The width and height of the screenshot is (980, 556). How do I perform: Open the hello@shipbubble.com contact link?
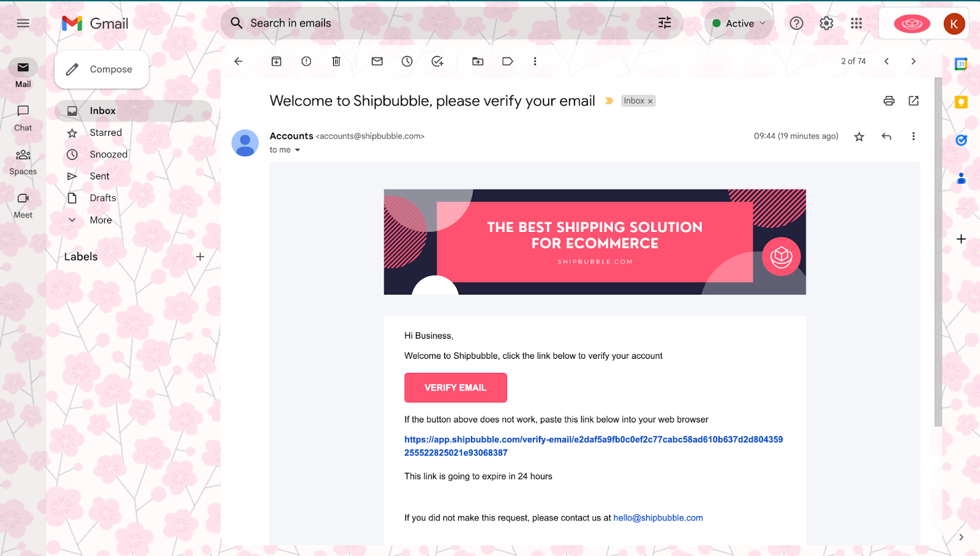pyautogui.click(x=658, y=518)
